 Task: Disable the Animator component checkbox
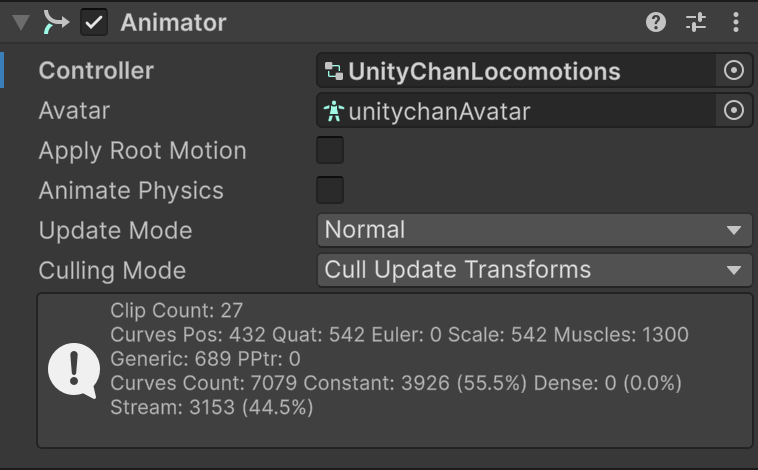(x=94, y=22)
